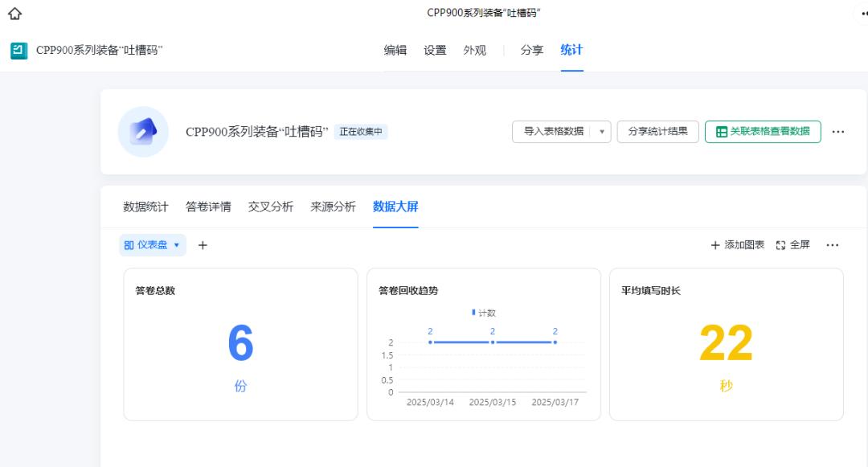
Task: Click the home icon at top left
Action: pos(14,14)
